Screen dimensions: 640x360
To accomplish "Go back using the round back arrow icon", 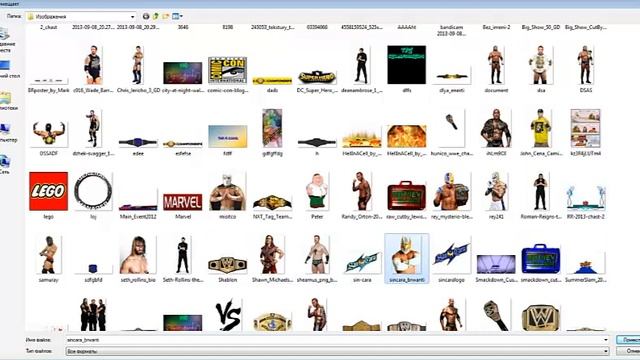I will point(146,16).
